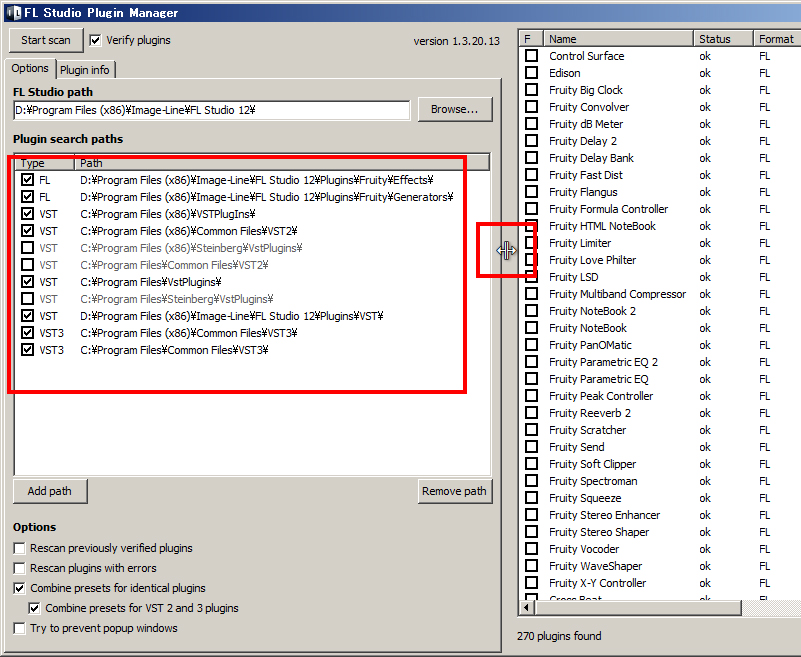This screenshot has height=657, width=801.
Task: Tick the favorite checkbox for Fruity Reeverb 2
Action: tap(532, 413)
